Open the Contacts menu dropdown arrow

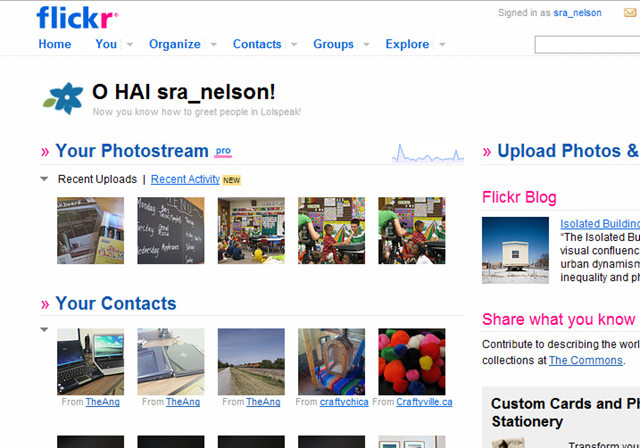(x=294, y=44)
